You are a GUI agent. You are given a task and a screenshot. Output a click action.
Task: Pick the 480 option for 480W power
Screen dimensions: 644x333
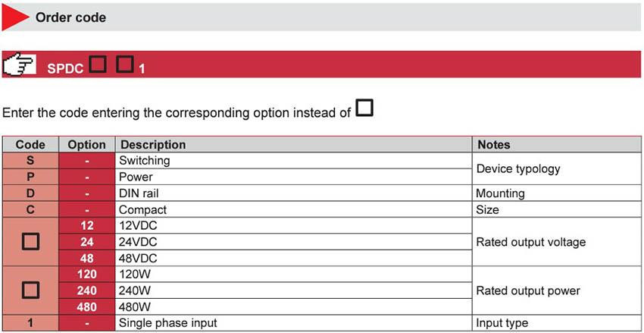tap(87, 306)
